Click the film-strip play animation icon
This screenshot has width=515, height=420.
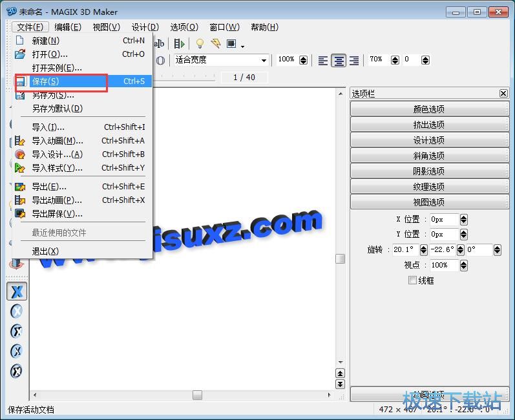[x=180, y=44]
